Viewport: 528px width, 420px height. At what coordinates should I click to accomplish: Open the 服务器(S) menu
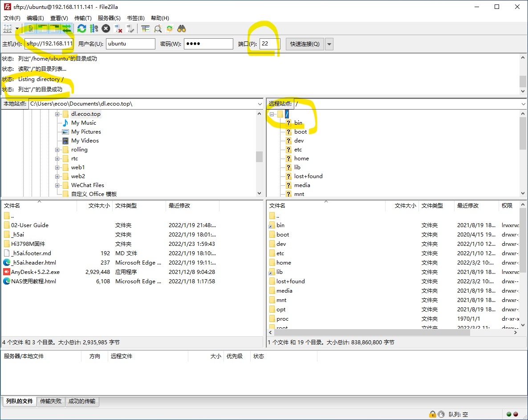point(109,18)
